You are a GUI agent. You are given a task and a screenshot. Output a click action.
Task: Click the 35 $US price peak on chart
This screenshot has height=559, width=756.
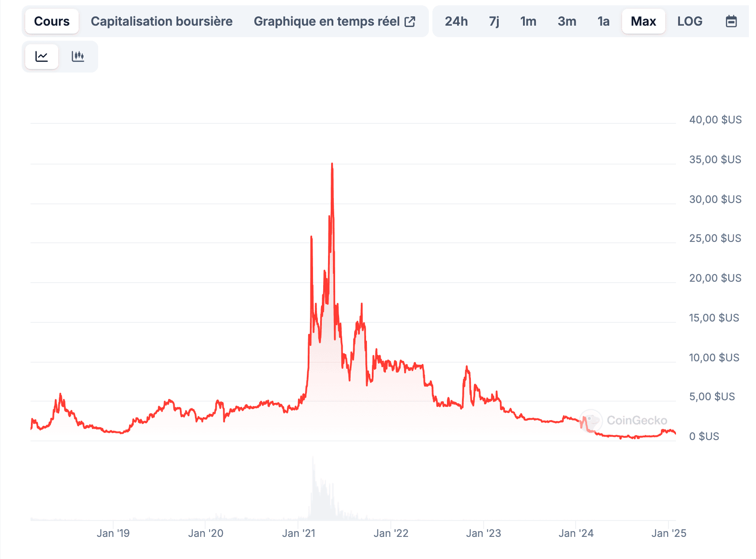[x=332, y=164]
